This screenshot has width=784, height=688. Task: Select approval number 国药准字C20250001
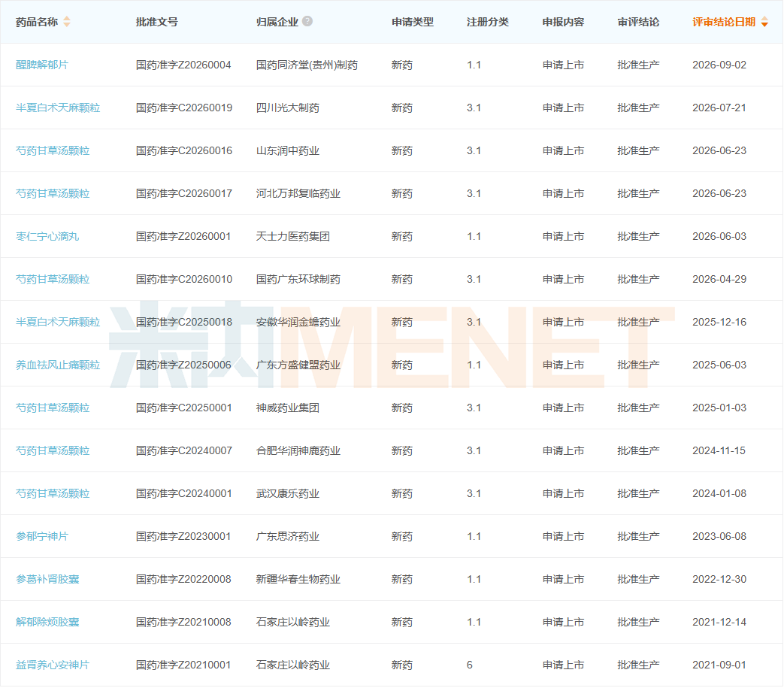[x=184, y=408]
